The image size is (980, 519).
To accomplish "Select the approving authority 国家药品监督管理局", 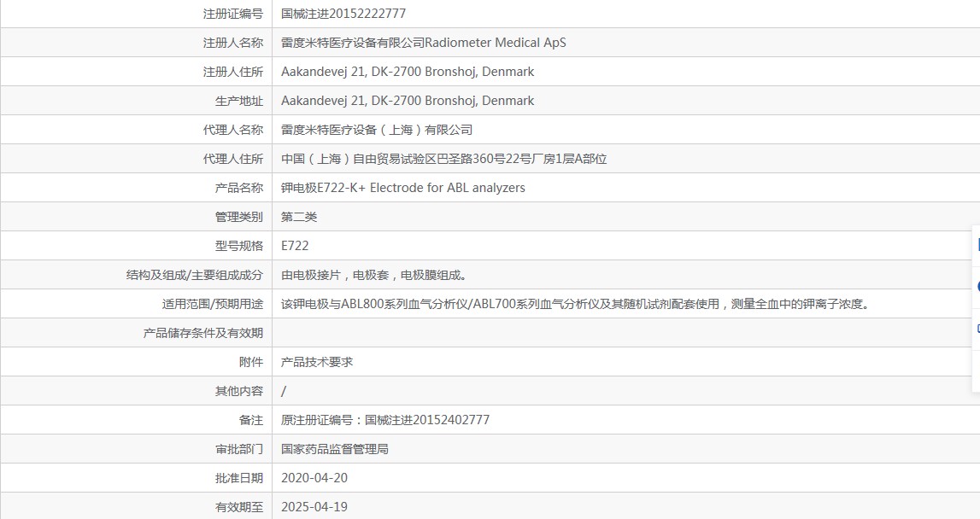I will click(334, 449).
